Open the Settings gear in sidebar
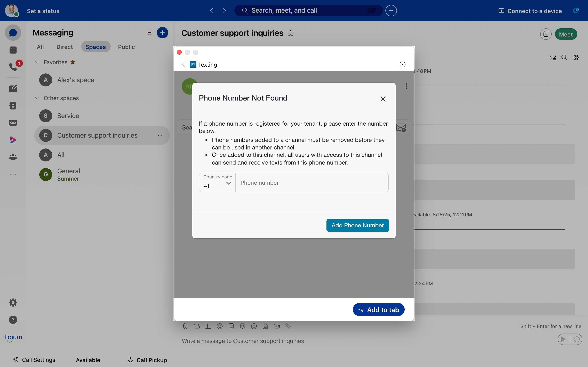The image size is (588, 367). pyautogui.click(x=13, y=302)
